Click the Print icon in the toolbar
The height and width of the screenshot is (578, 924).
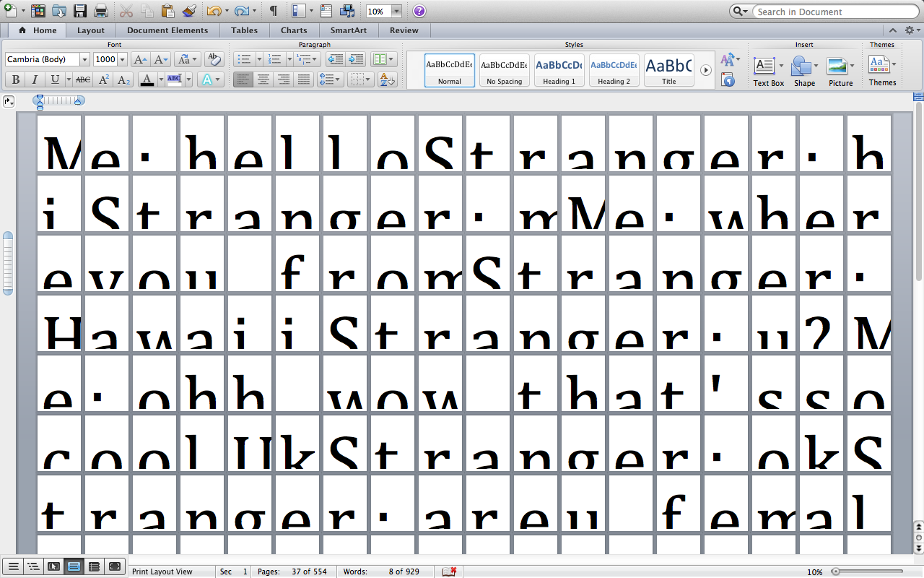[x=101, y=11]
